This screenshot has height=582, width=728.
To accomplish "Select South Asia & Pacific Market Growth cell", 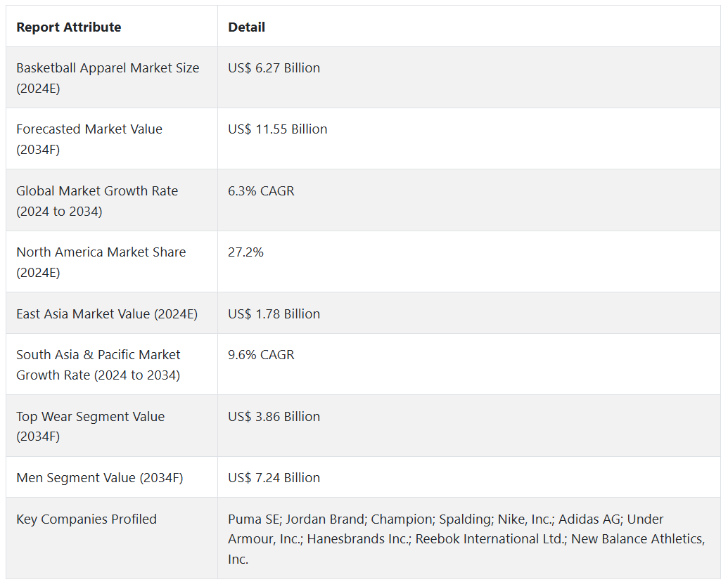I will click(x=98, y=365).
